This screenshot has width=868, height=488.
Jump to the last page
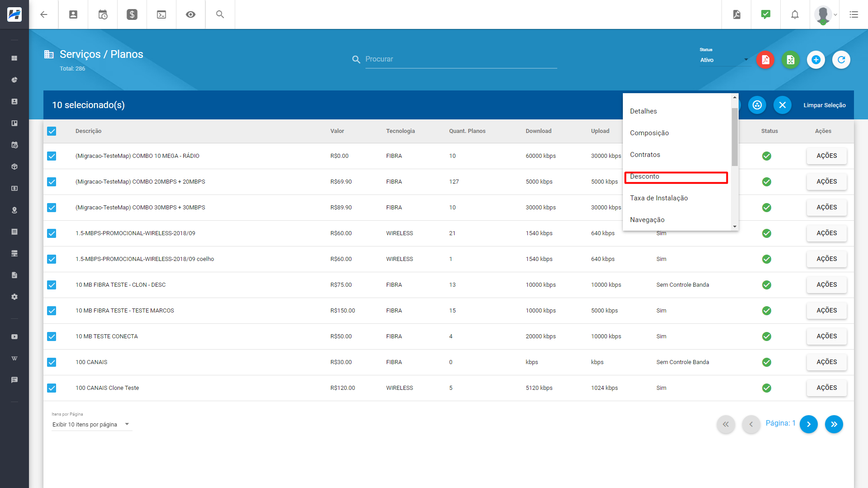(x=834, y=424)
